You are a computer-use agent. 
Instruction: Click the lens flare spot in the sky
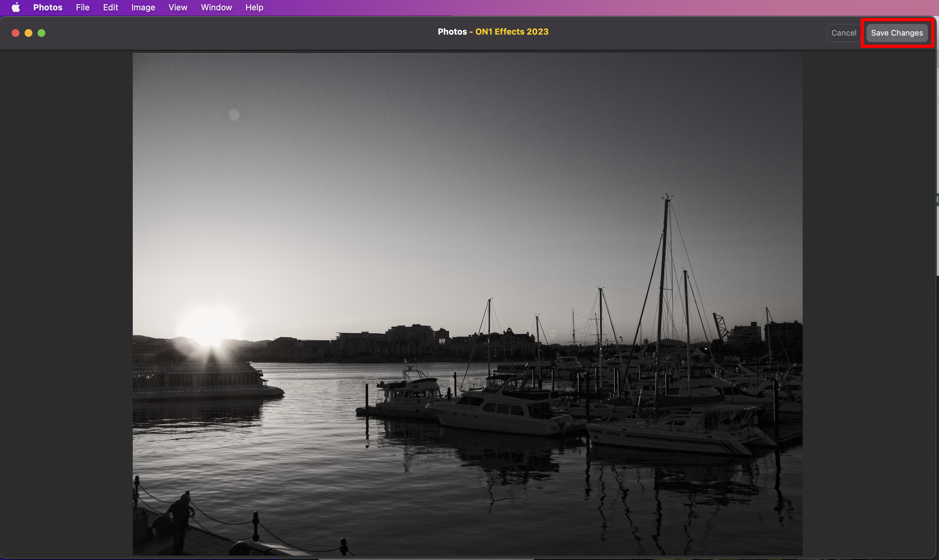click(x=234, y=115)
